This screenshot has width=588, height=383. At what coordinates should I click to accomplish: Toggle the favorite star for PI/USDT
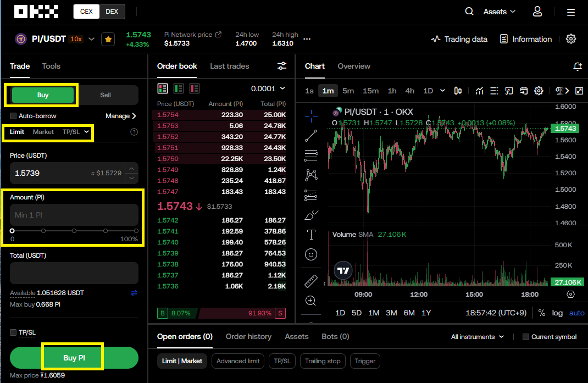(x=108, y=39)
